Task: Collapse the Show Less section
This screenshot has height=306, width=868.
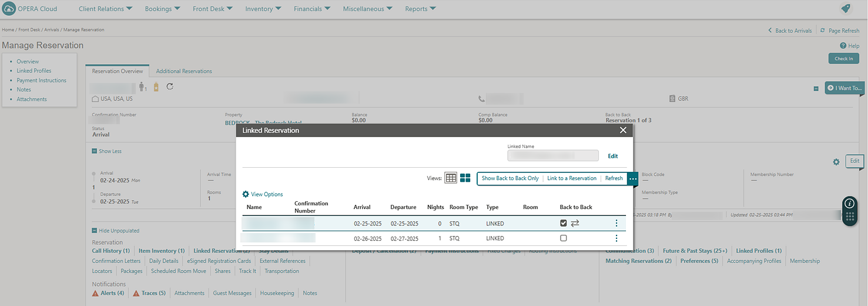Action: (94, 151)
